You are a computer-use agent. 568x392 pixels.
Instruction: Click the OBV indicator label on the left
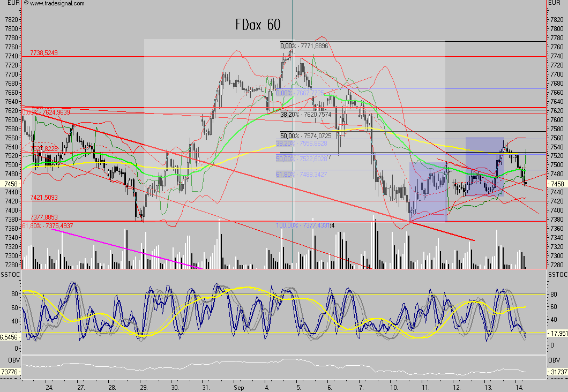click(x=7, y=359)
